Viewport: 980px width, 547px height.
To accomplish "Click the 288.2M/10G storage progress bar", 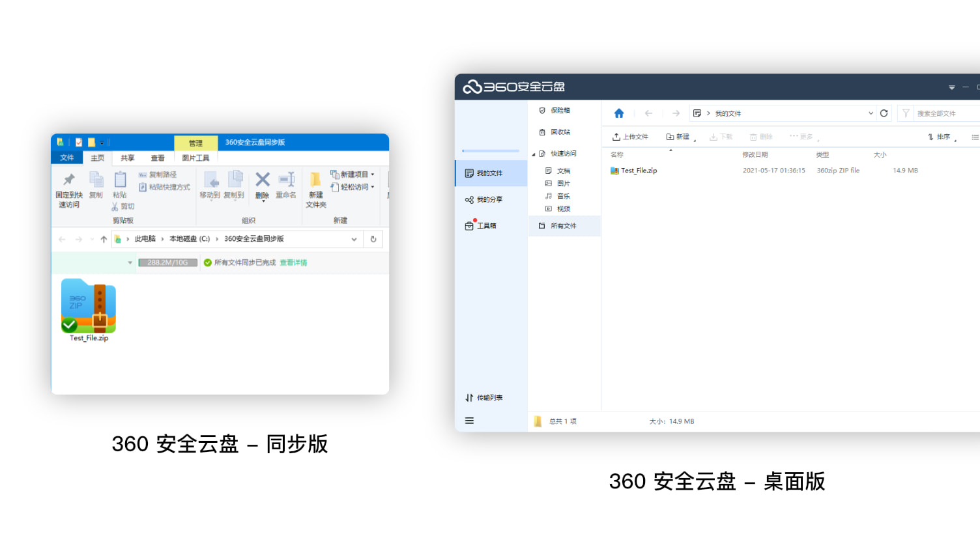I will pyautogui.click(x=167, y=262).
